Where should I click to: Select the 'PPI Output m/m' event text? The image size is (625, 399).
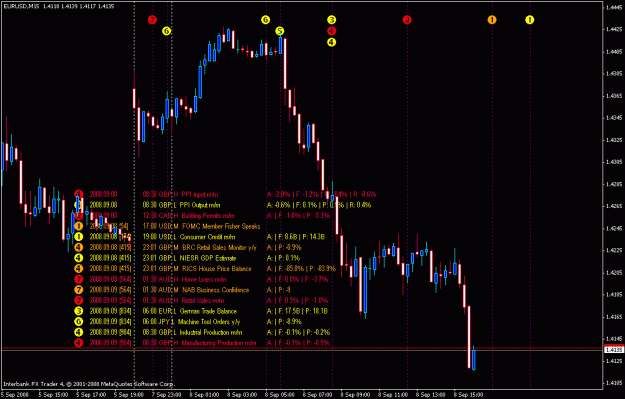[x=200, y=205]
